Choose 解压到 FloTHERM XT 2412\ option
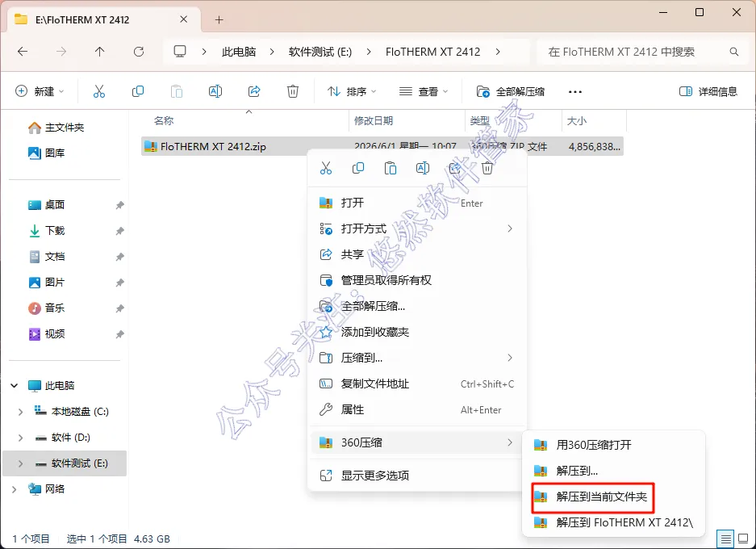The width and height of the screenshot is (756, 549). coord(613,522)
